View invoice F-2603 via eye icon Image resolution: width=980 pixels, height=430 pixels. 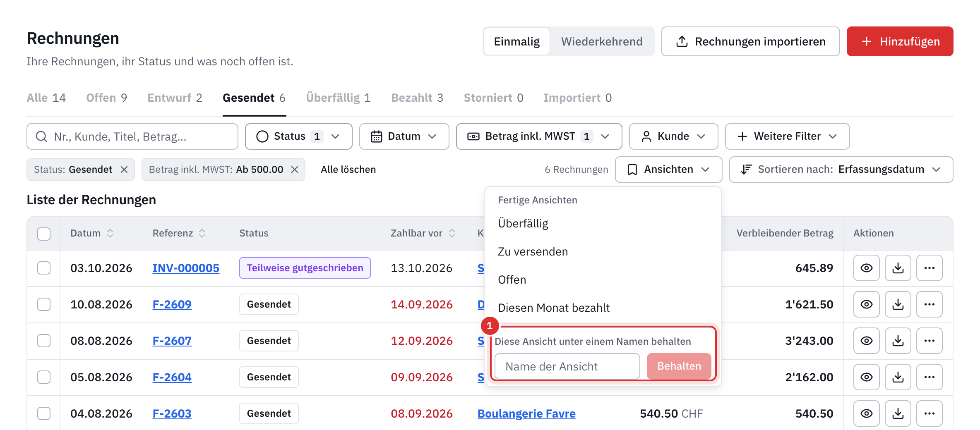click(866, 413)
